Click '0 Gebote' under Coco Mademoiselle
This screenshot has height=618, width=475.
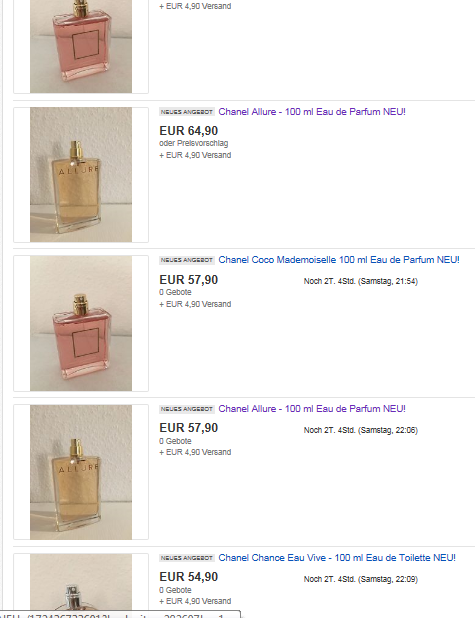pyautogui.click(x=175, y=292)
